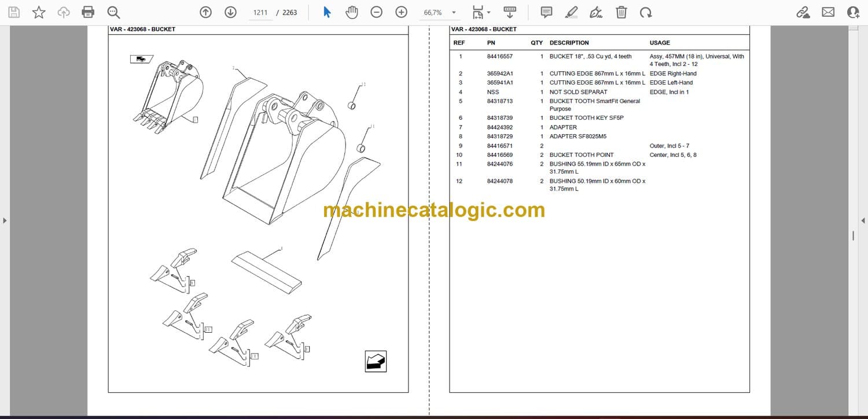Screen dimensions: 868x419
Task: Click the REF column header
Action: click(x=459, y=43)
